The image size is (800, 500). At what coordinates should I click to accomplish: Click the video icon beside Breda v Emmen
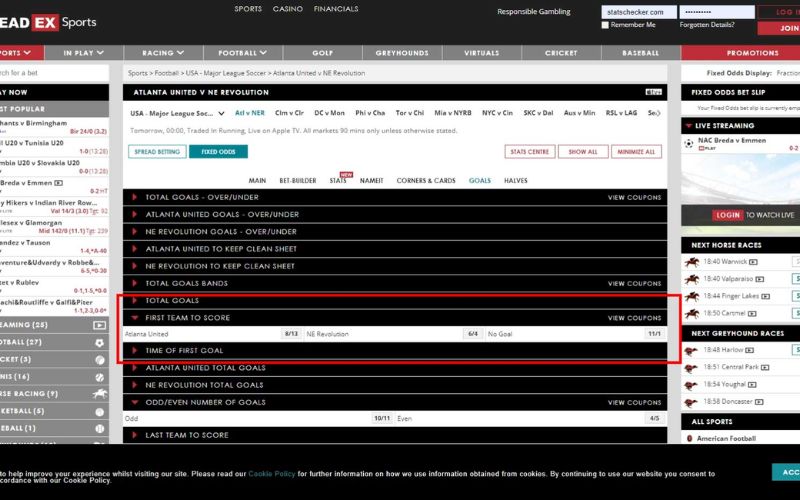click(x=59, y=183)
